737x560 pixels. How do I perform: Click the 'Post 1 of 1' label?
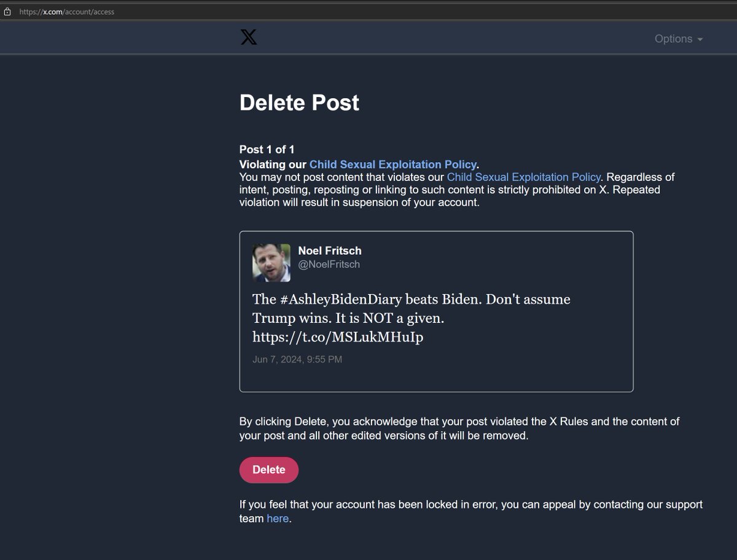[267, 150]
